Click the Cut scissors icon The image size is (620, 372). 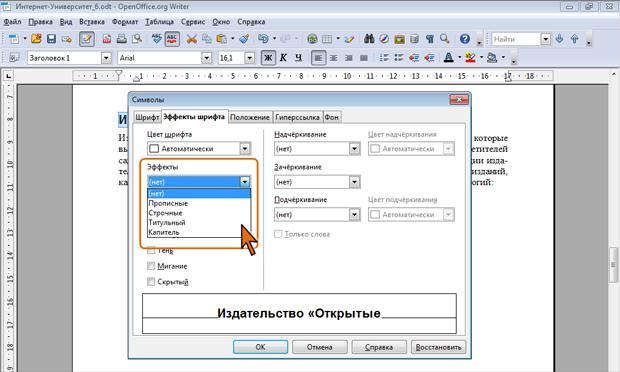coord(192,39)
